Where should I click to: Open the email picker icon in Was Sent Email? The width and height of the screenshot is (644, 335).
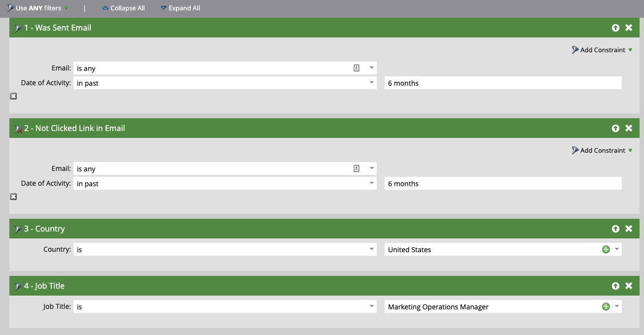point(356,67)
